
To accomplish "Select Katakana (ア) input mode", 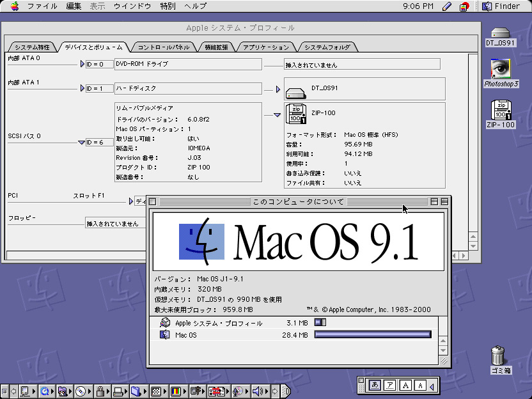I will point(390,386).
